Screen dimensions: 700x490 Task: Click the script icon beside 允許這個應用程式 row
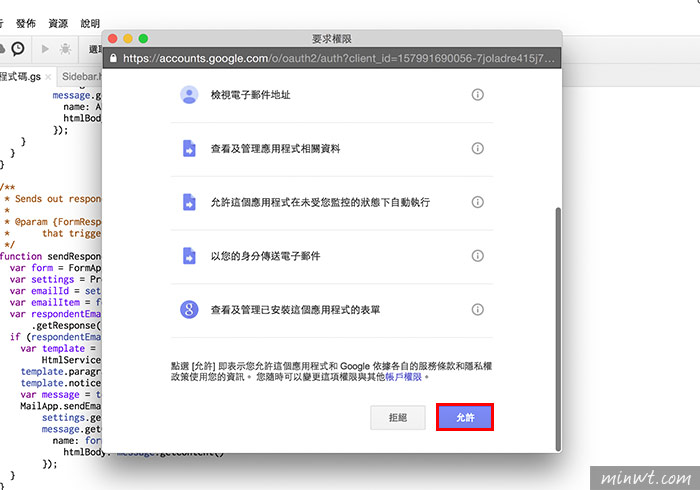189,202
